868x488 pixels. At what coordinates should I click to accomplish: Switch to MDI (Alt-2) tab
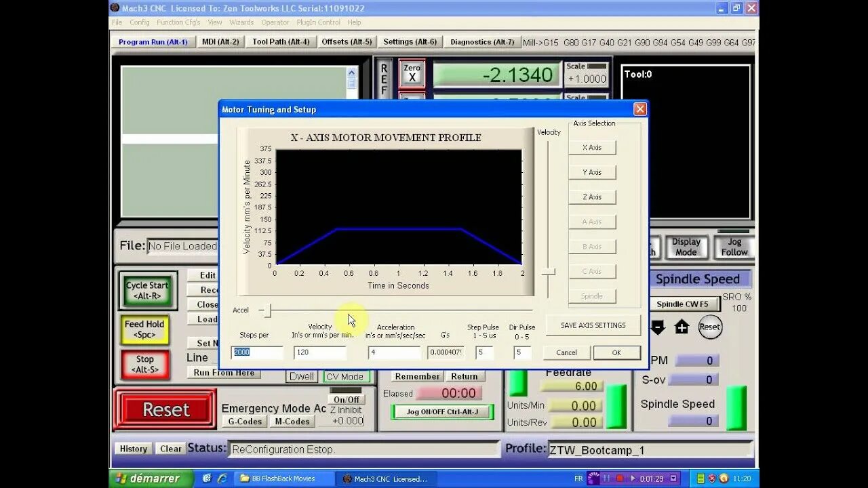(220, 41)
